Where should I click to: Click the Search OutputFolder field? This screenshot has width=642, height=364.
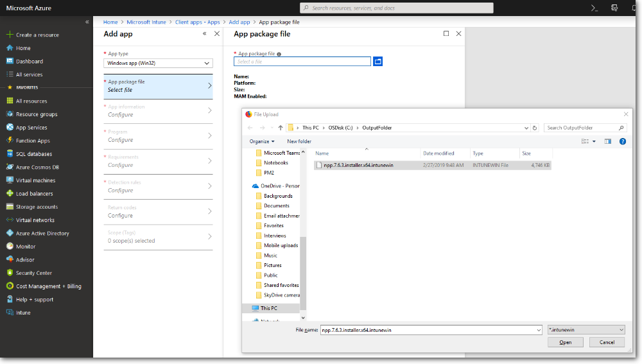584,128
